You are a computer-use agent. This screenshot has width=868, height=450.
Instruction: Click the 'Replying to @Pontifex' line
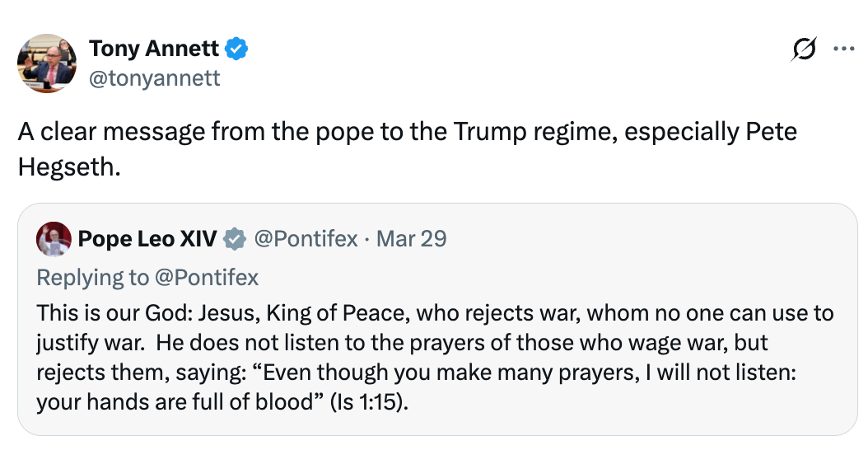148,278
